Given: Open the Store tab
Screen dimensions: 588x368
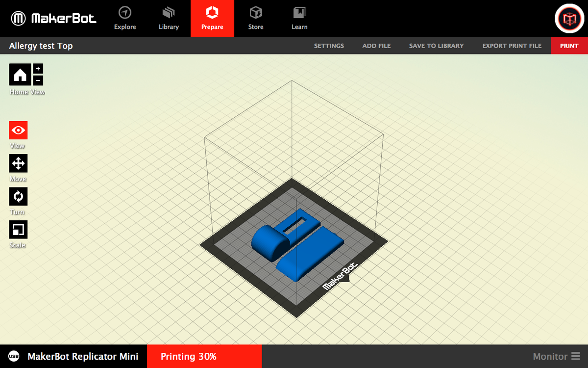Looking at the screenshot, I should 256,19.
